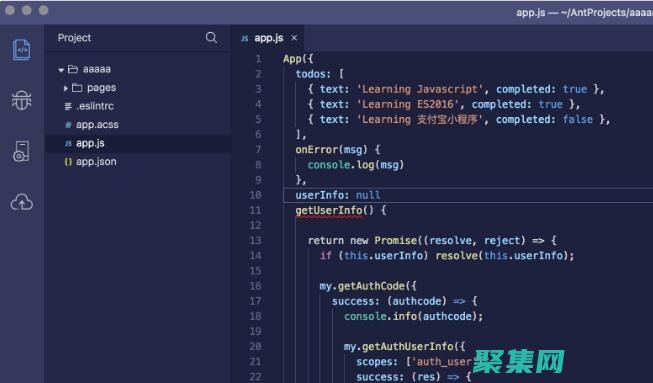Click the JS icon on the app.js tab
Viewport: 653px width, 383px height.
[x=244, y=38]
